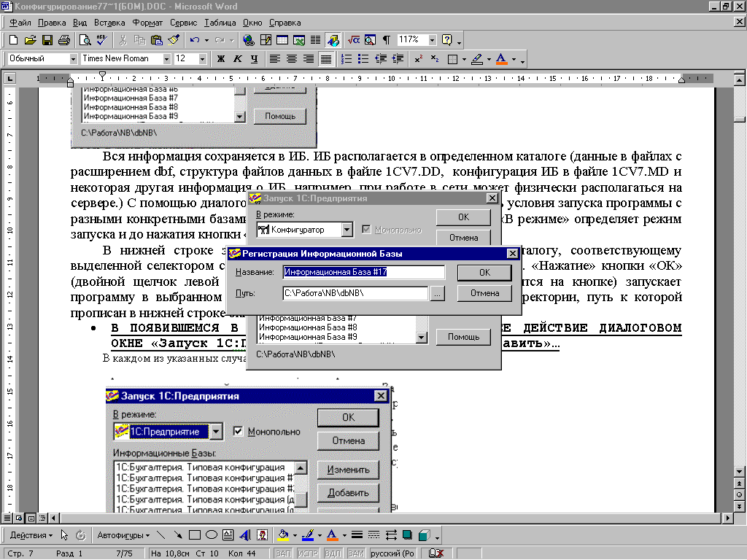Viewport: 747px width, 560px height.
Task: Print the document with the printer icon
Action: click(x=64, y=40)
